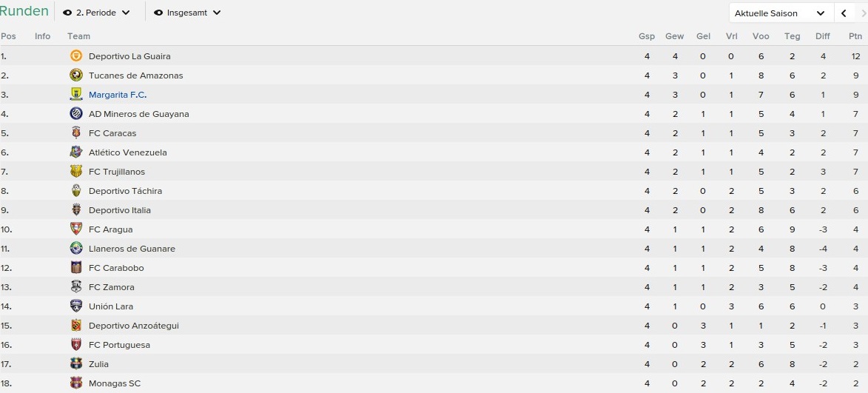This screenshot has height=393, width=868.
Task: Click the Margarita F.C. crest icon
Action: tap(76, 95)
